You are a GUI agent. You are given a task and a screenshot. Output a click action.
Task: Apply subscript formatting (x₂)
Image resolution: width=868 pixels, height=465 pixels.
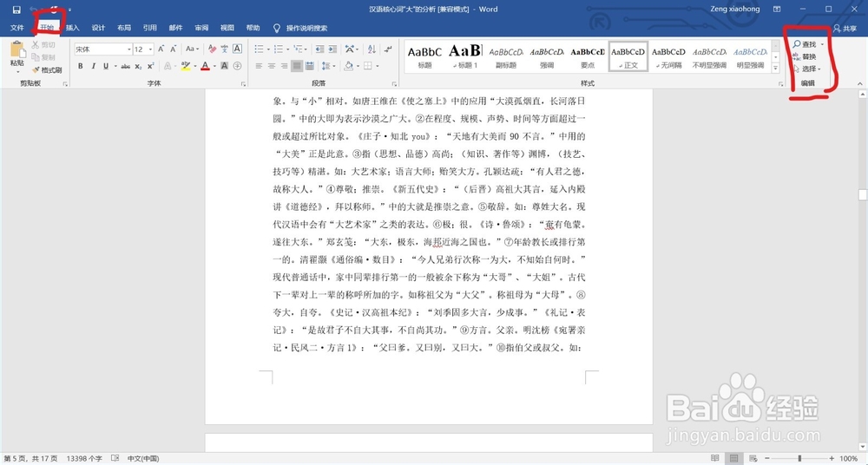coord(138,66)
